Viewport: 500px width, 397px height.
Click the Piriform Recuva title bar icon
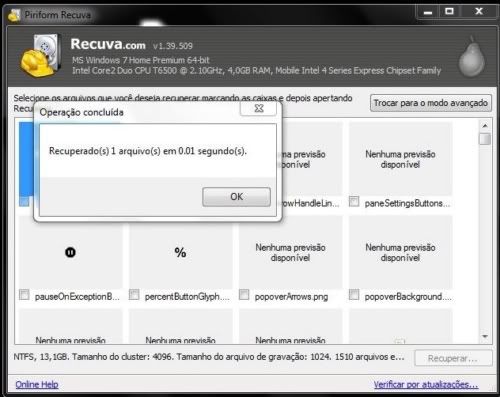[14, 15]
